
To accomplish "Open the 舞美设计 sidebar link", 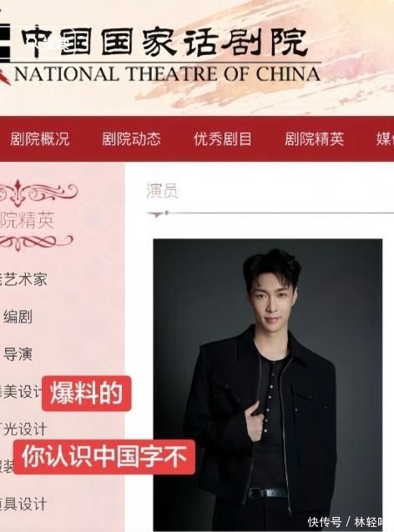I will coord(21,392).
